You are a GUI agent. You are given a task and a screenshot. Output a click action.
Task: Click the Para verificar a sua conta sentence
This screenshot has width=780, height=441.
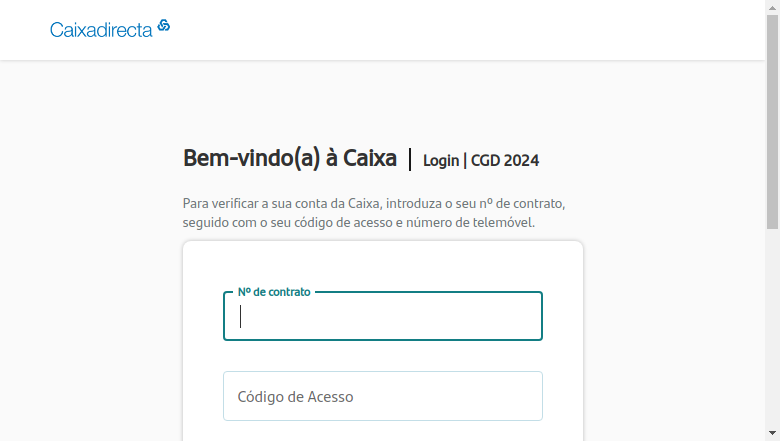tap(374, 203)
